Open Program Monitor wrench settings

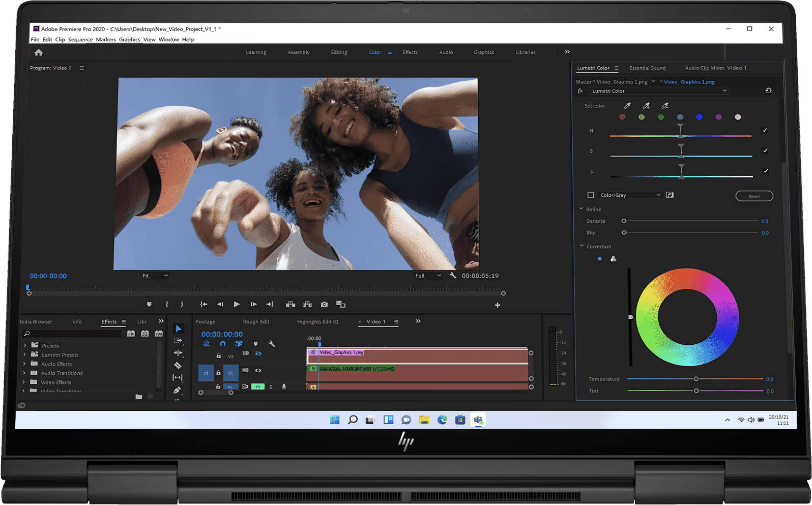453,275
